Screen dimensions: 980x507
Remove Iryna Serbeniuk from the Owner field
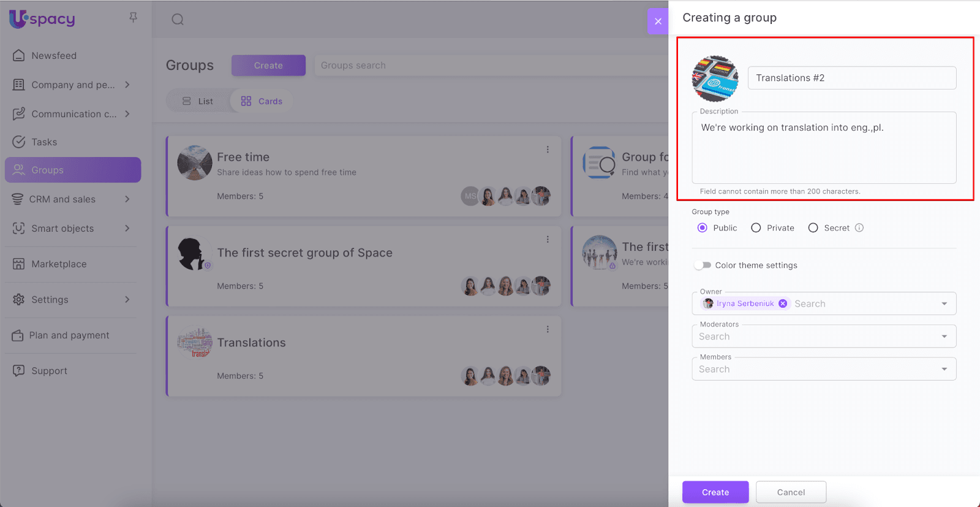(x=783, y=303)
